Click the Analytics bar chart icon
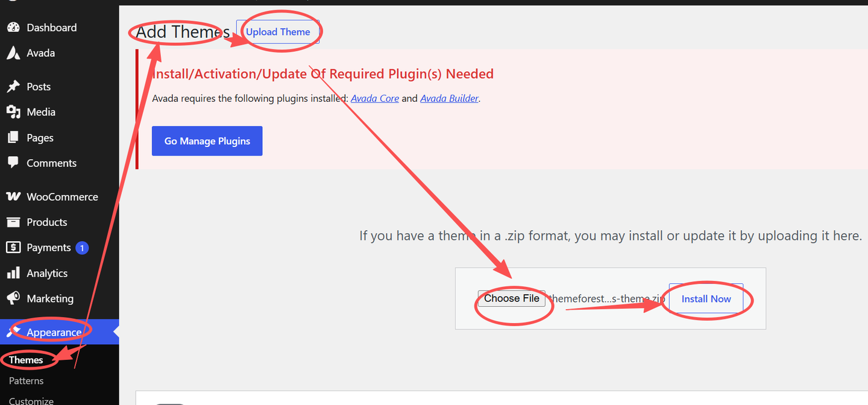Viewport: 868px width, 405px height. pos(13,273)
